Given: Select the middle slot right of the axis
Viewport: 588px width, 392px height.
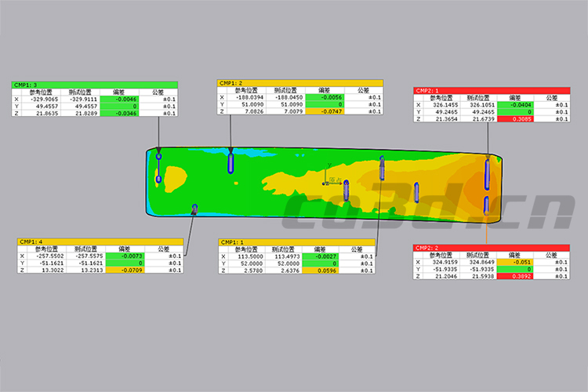Looking at the screenshot, I should pyautogui.click(x=416, y=191).
